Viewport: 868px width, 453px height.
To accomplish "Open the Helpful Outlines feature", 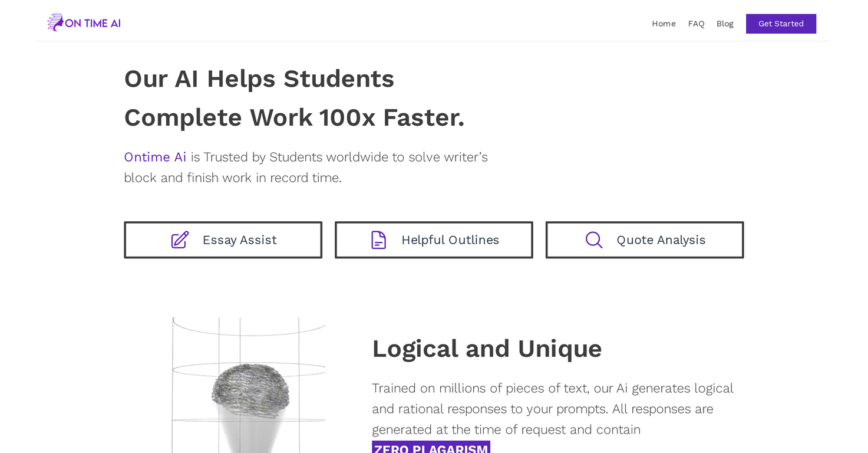I will coord(434,239).
